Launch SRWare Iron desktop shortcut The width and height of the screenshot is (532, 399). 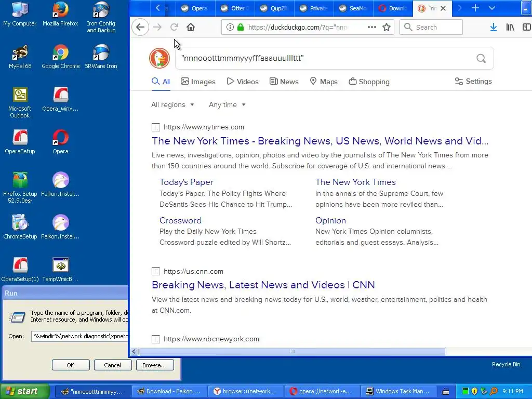click(x=101, y=57)
